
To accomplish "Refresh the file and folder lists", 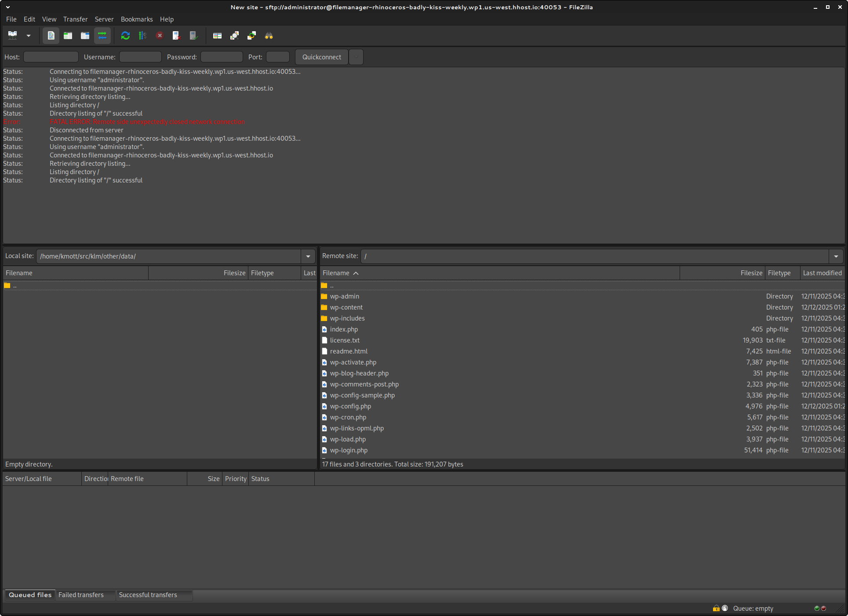I will coord(126,36).
